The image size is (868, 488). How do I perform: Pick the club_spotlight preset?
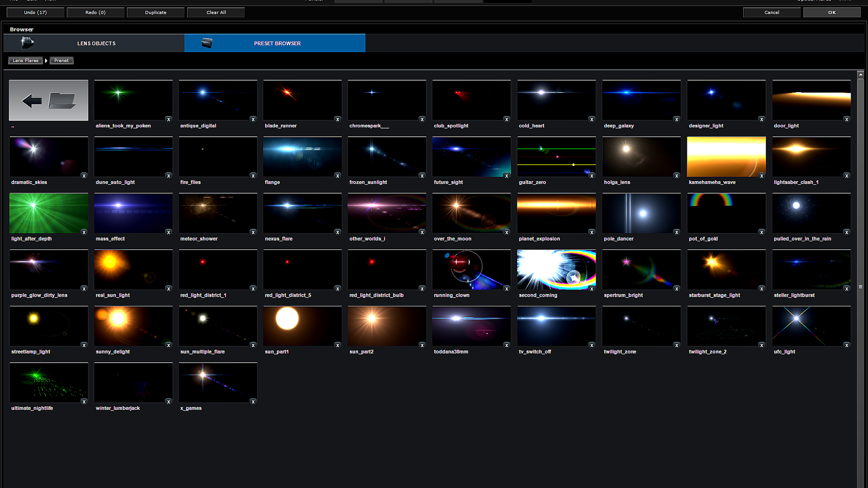point(472,100)
